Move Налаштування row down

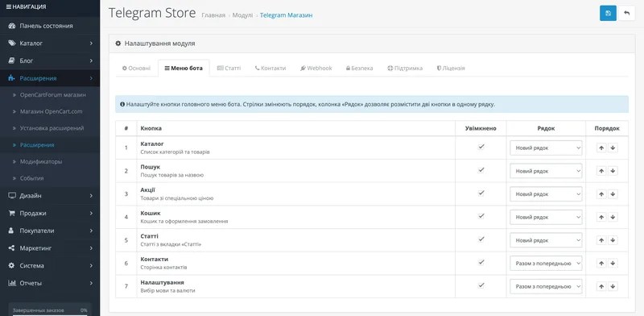pyautogui.click(x=613, y=286)
